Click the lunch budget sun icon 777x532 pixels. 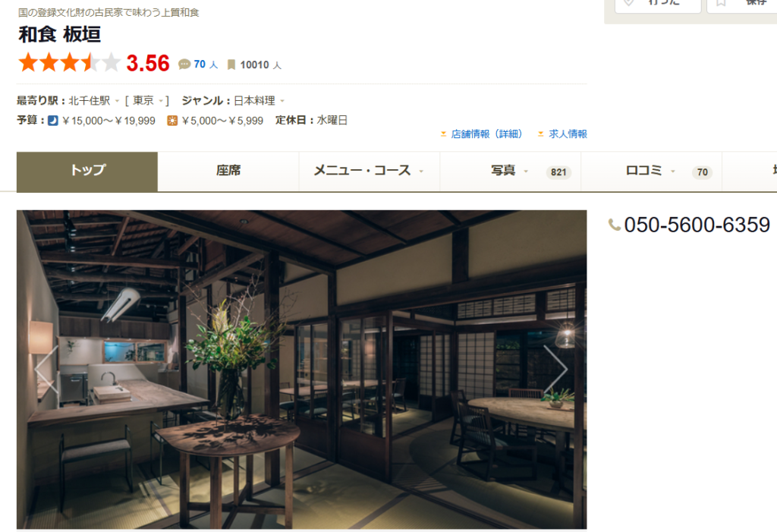[x=172, y=121]
